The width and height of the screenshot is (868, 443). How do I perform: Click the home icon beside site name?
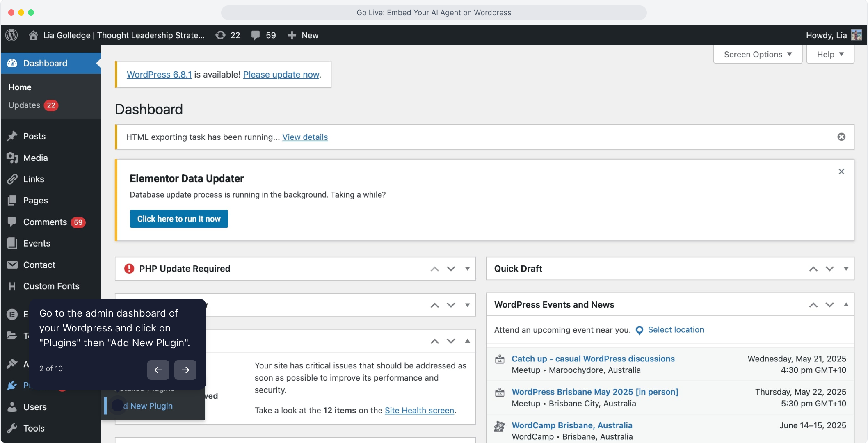[33, 35]
